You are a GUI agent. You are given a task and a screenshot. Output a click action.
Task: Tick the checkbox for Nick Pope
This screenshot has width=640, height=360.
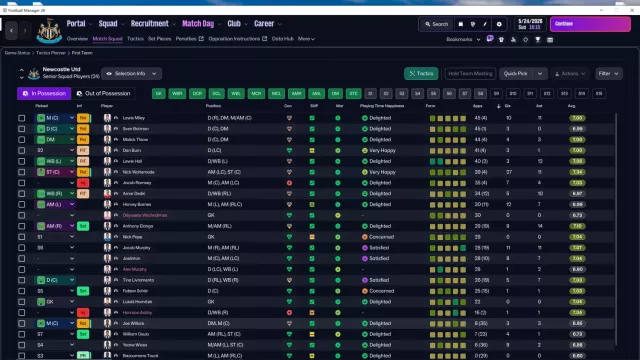tap(22, 237)
